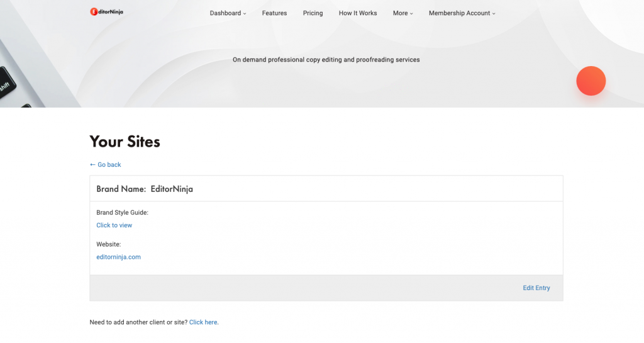This screenshot has height=343, width=644.
Task: Click here to add another client or site
Action: [203, 322]
